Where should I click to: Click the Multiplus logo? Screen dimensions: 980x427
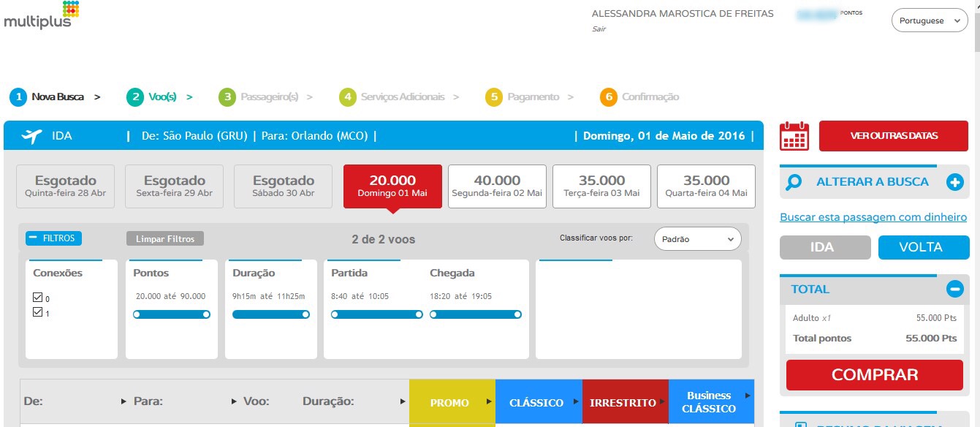click(x=40, y=16)
